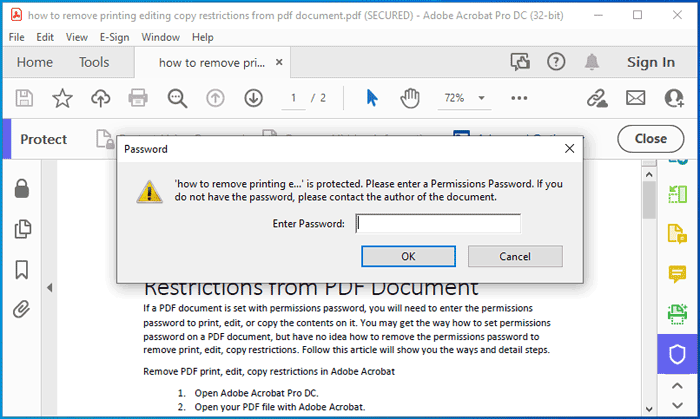
Task: Open the padlock security settings panel
Action: point(21,189)
